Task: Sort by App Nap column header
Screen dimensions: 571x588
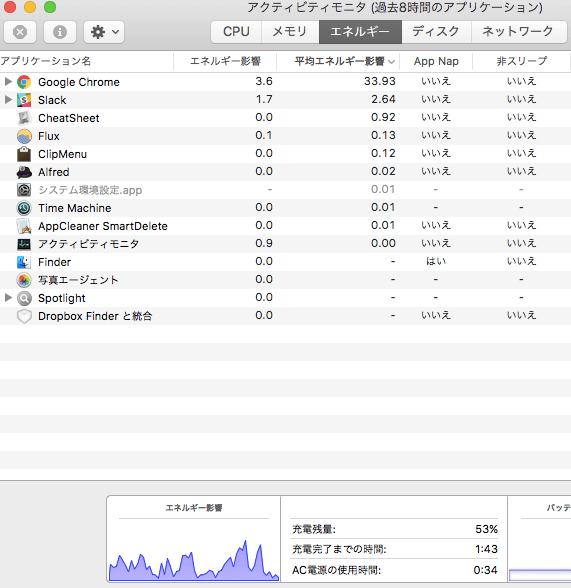Action: pos(436,61)
